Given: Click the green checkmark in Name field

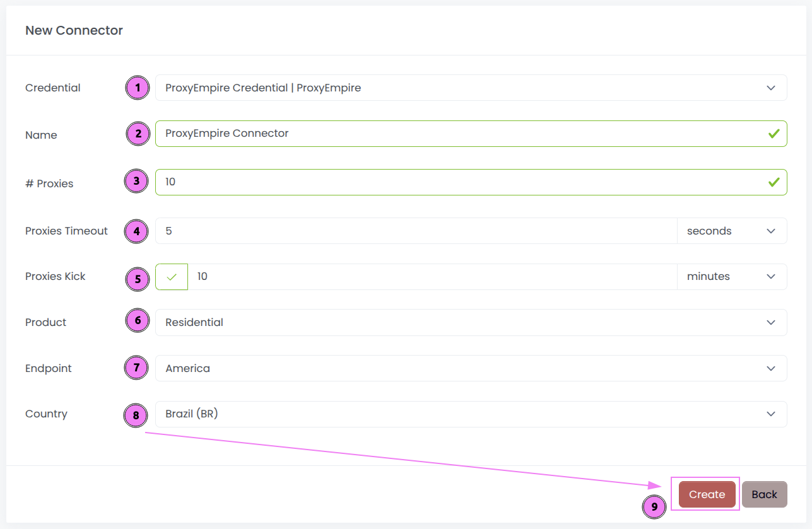Looking at the screenshot, I should (774, 134).
